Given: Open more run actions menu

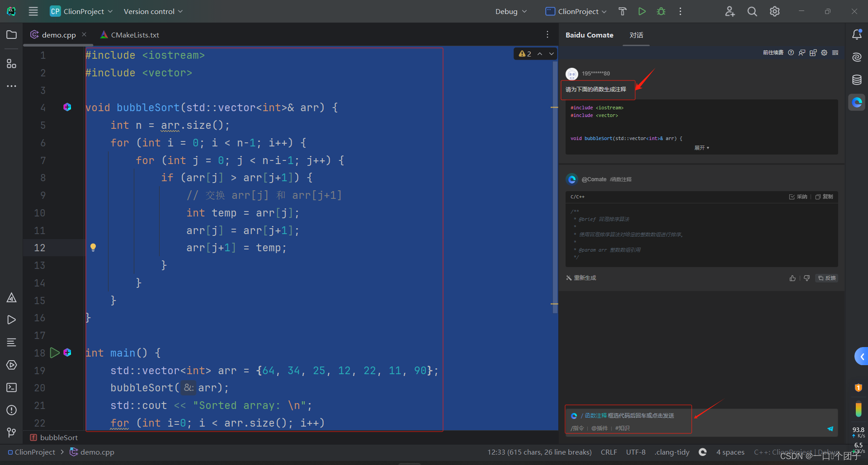Looking at the screenshot, I should 680,11.
